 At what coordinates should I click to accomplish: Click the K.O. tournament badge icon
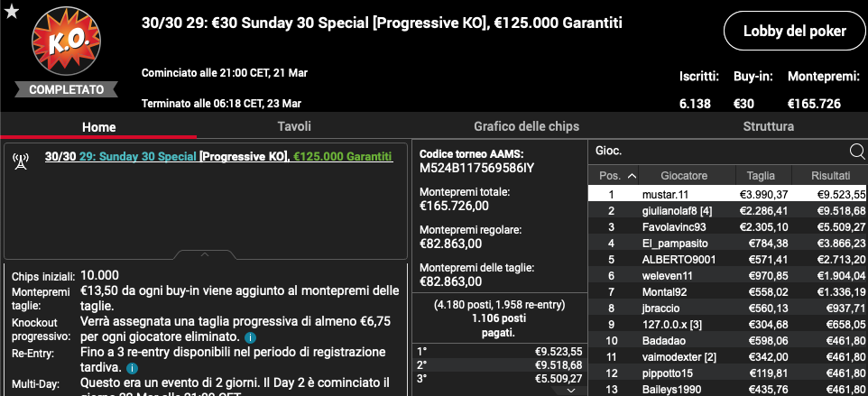[67, 42]
